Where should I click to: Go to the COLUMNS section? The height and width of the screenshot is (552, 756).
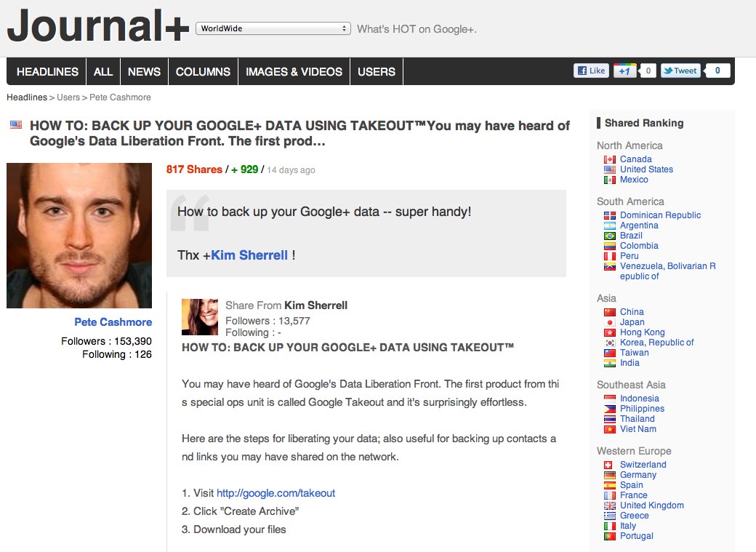(x=203, y=71)
